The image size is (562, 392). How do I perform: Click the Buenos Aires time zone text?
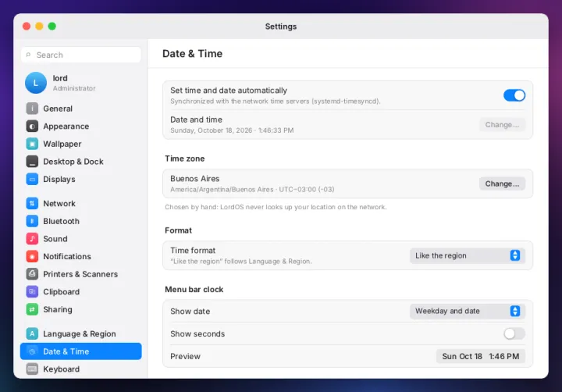(194, 179)
